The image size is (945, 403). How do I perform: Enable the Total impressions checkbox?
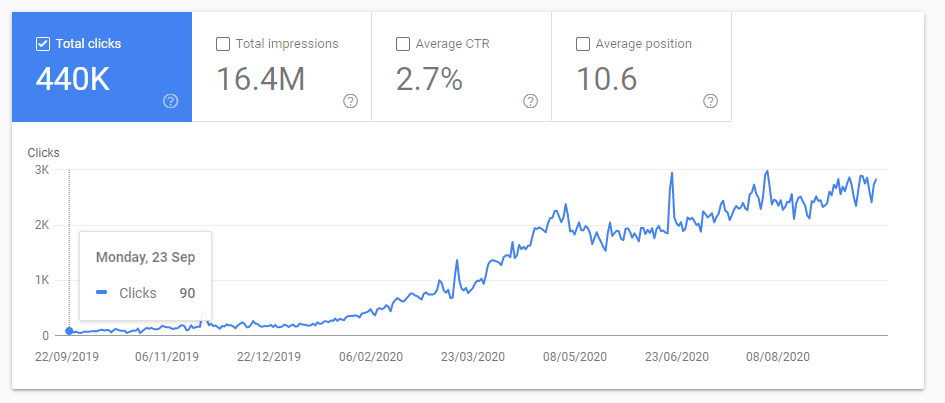[x=223, y=44]
